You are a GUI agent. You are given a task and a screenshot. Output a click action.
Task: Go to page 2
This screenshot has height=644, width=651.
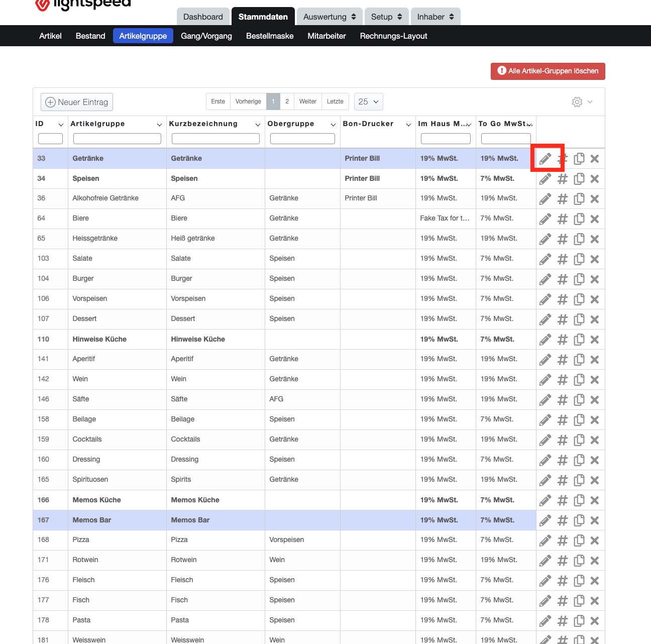[287, 101]
